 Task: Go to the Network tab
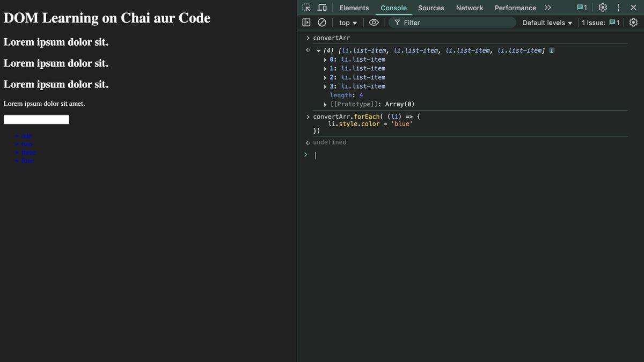pyautogui.click(x=470, y=8)
